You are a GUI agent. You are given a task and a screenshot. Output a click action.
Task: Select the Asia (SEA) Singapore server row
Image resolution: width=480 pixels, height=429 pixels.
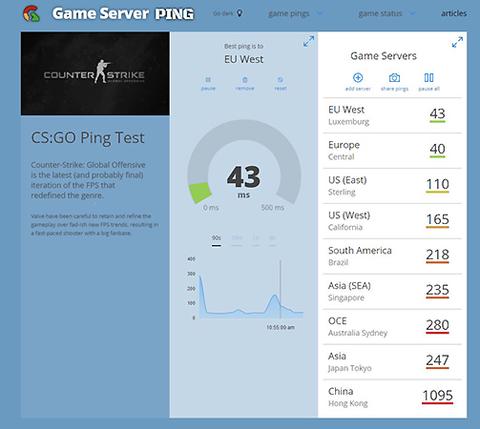click(x=392, y=292)
